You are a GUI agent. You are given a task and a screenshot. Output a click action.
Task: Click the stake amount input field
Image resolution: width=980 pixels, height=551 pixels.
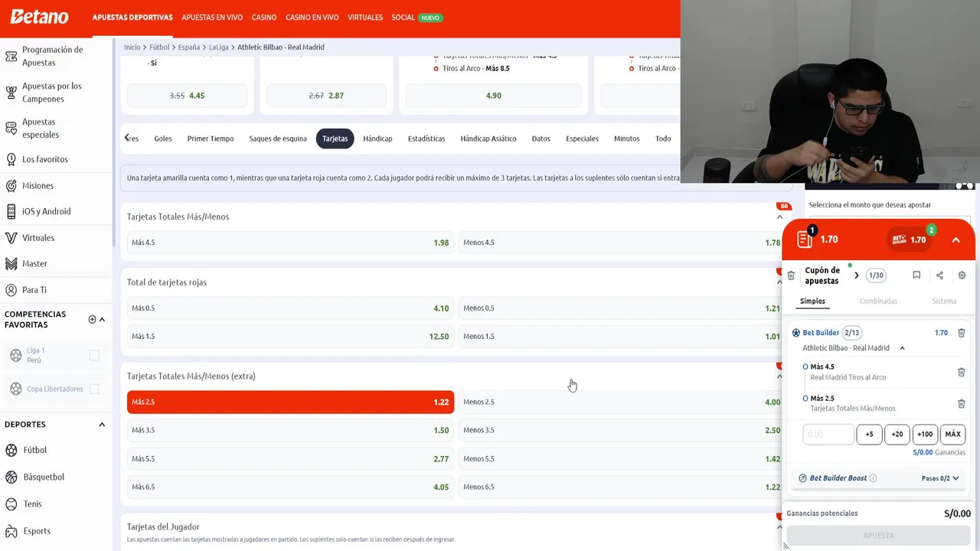pos(828,434)
